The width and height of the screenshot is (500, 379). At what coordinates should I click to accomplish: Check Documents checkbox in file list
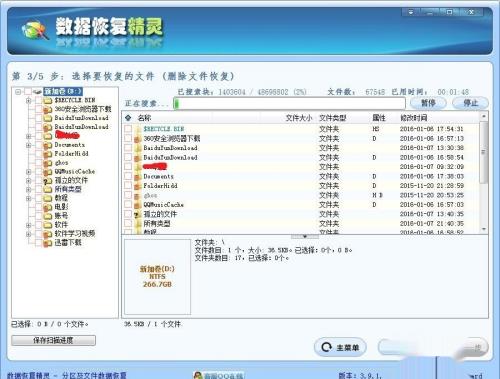click(128, 177)
